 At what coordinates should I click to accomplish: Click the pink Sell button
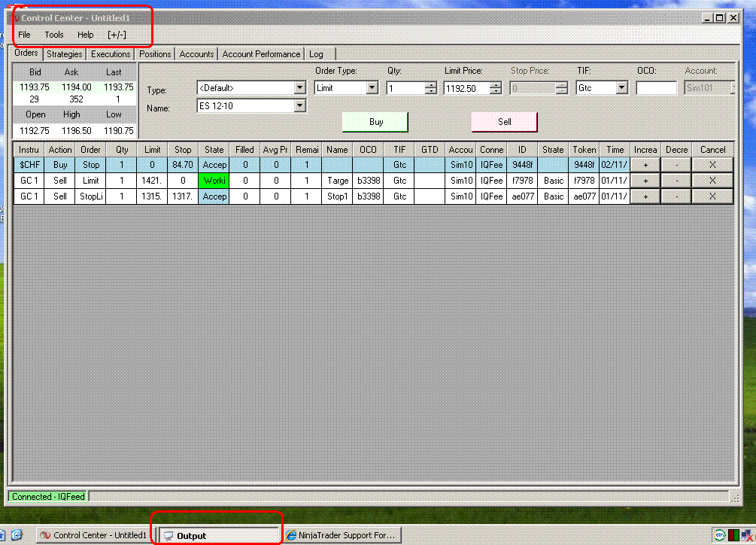click(504, 122)
